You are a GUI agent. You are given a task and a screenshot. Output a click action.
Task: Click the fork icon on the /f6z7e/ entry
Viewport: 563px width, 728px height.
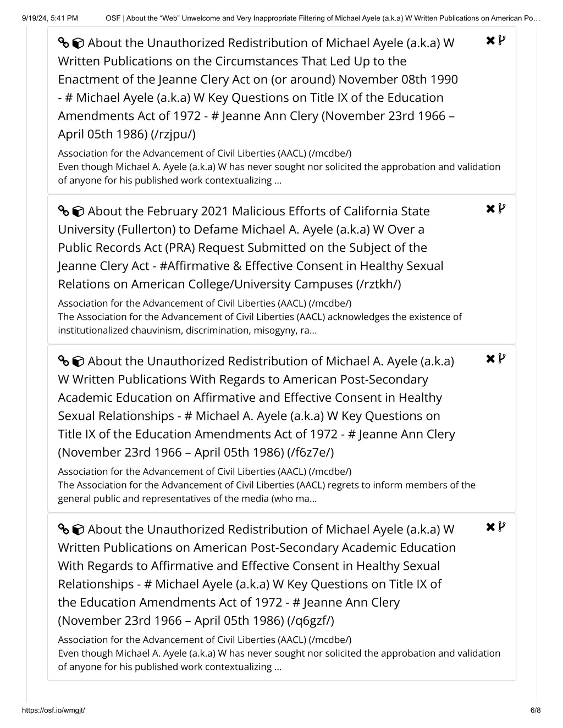(501, 358)
